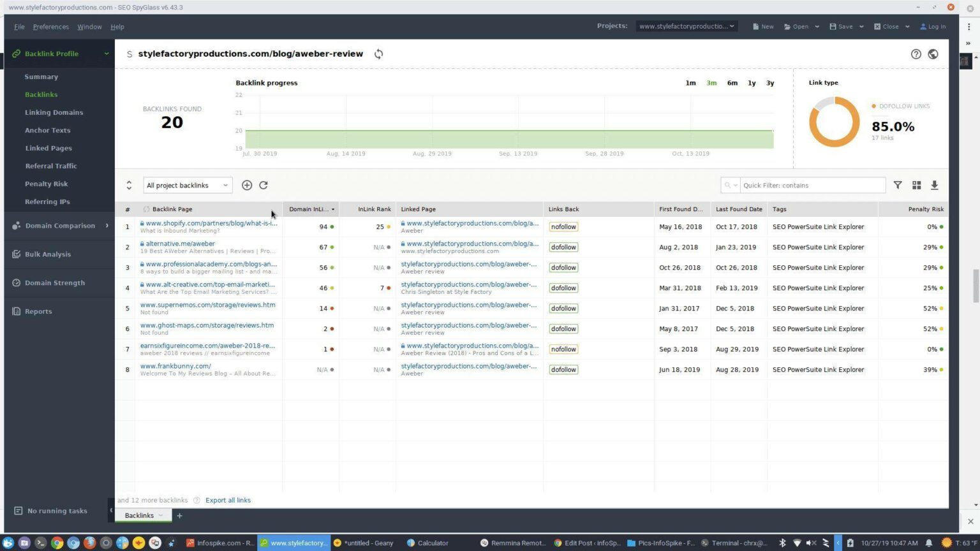The width and height of the screenshot is (980, 551).
Task: Open the File menu
Action: [x=19, y=27]
